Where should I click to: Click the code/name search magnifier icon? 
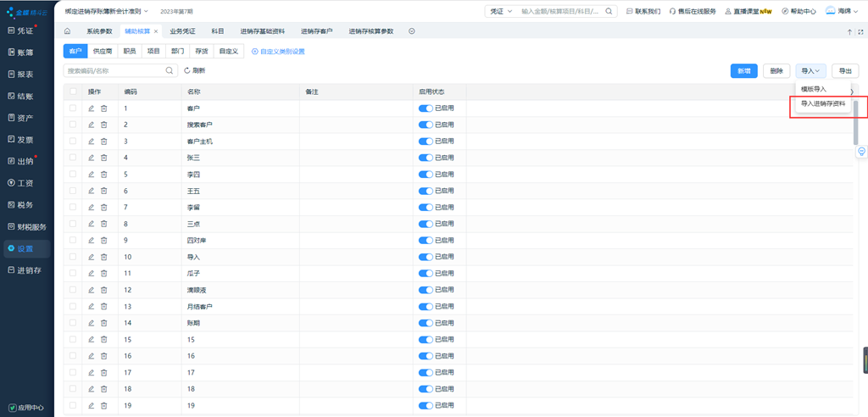pos(170,71)
